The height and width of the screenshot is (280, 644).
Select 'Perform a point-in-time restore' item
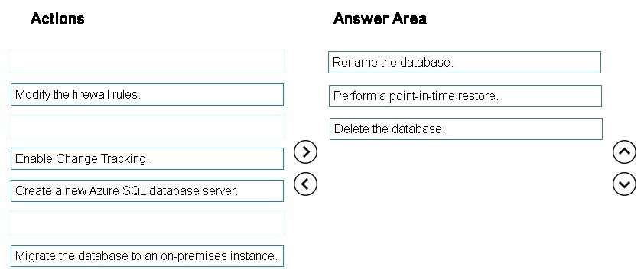(465, 96)
